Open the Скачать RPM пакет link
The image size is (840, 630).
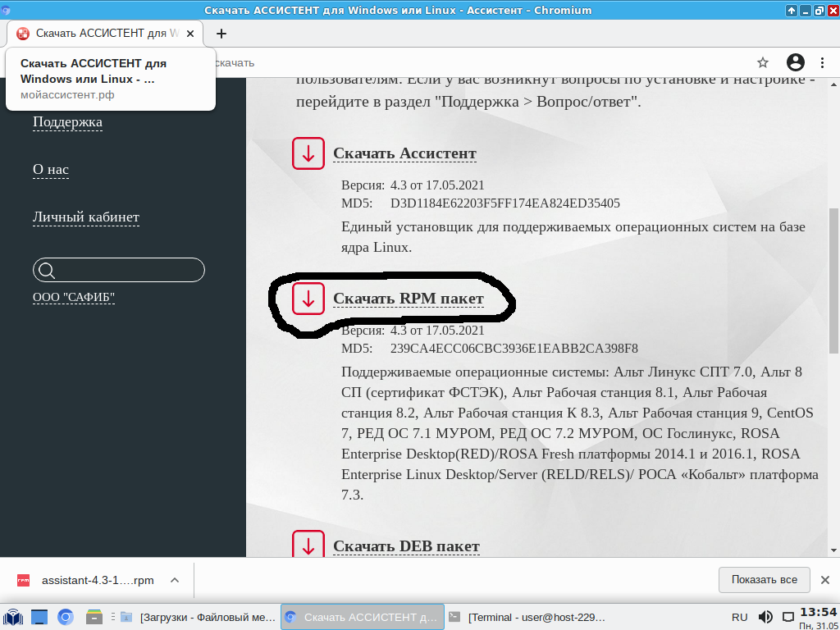pos(409,299)
